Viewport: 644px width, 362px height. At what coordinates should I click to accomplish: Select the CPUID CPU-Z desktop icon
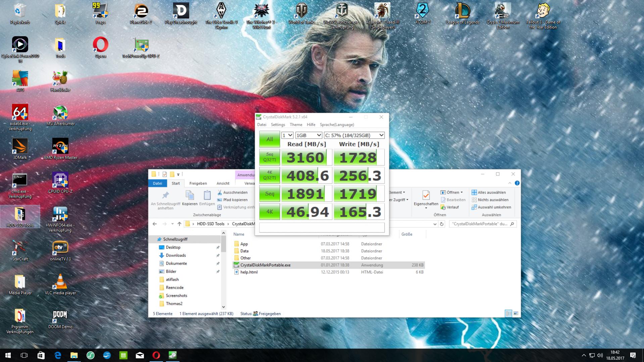tap(60, 183)
